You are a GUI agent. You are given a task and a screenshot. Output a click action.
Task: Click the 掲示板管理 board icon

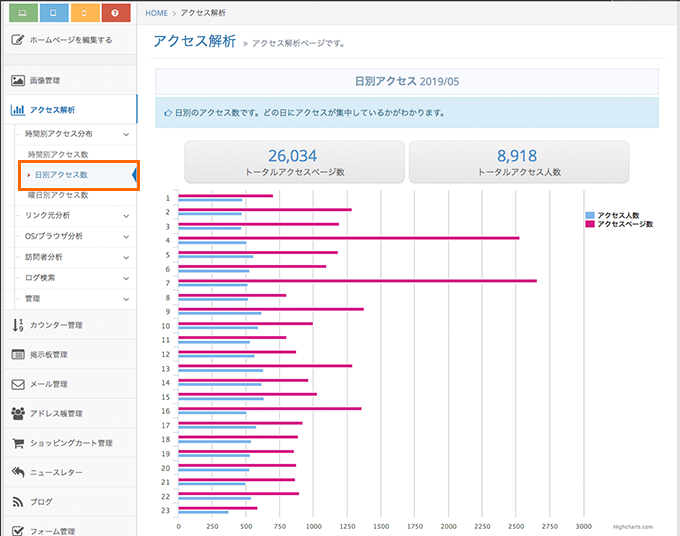pyautogui.click(x=18, y=355)
